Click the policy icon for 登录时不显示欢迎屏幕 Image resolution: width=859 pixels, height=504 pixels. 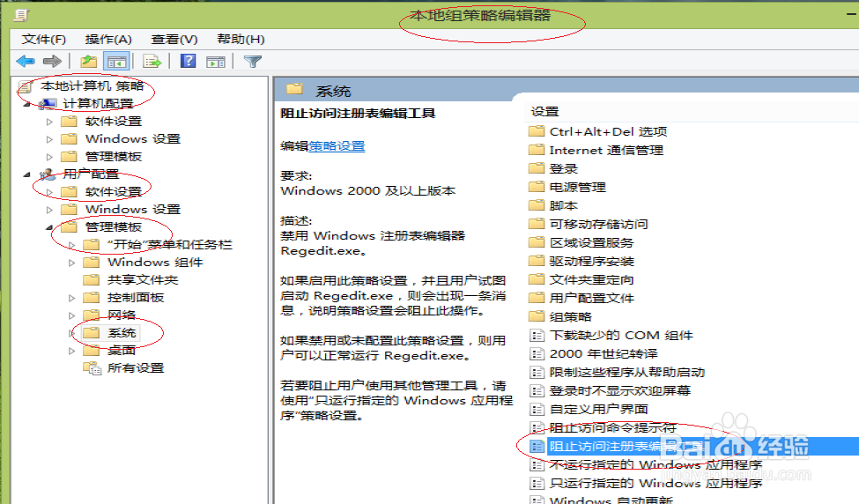pyautogui.click(x=537, y=390)
